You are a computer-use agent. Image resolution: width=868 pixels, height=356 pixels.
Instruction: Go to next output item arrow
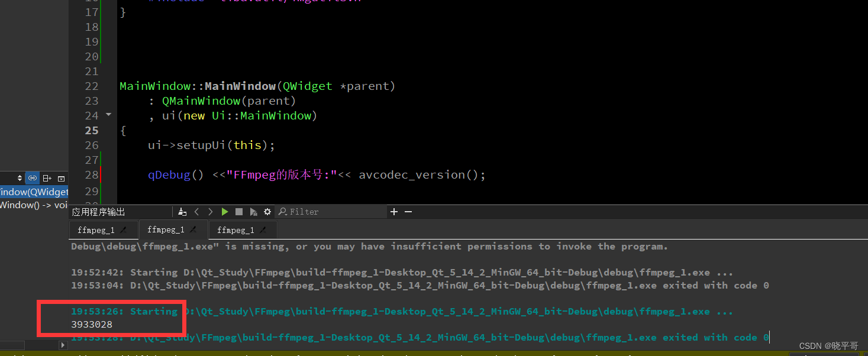(x=211, y=212)
